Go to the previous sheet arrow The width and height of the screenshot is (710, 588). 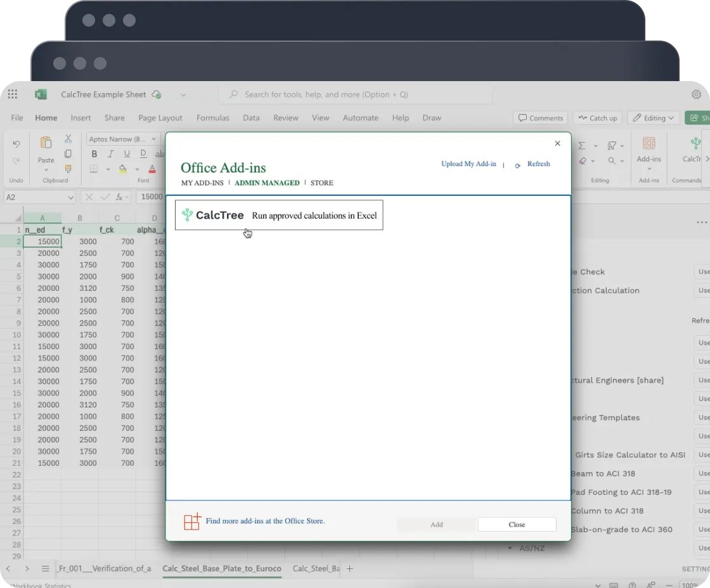point(8,568)
